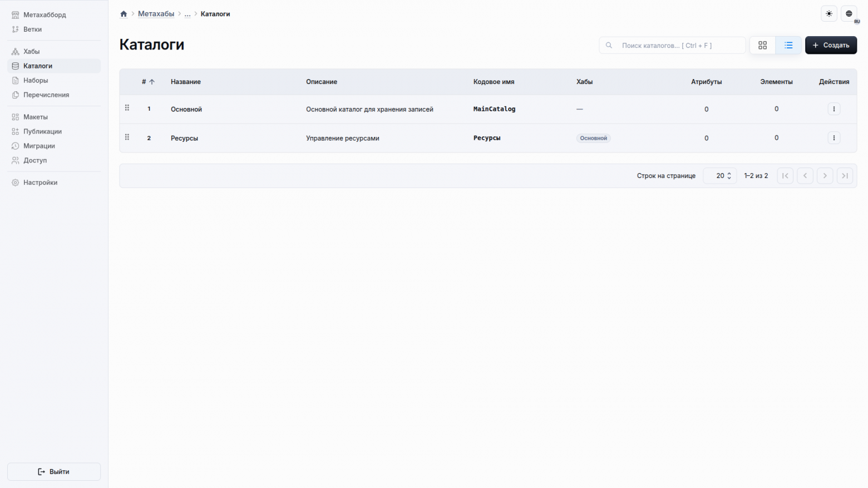The image size is (868, 488).
Task: Click the Основной hub chip badge
Action: [x=593, y=139]
